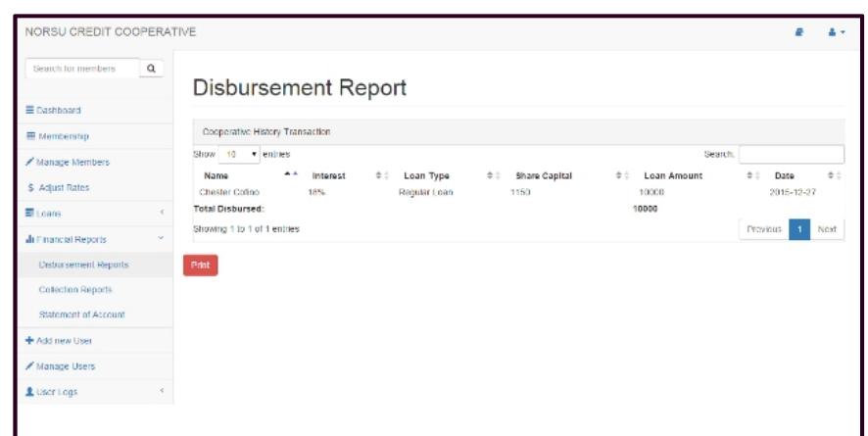Screen dimensions: 868x436
Task: Sort table by Name column
Action: pos(247,175)
